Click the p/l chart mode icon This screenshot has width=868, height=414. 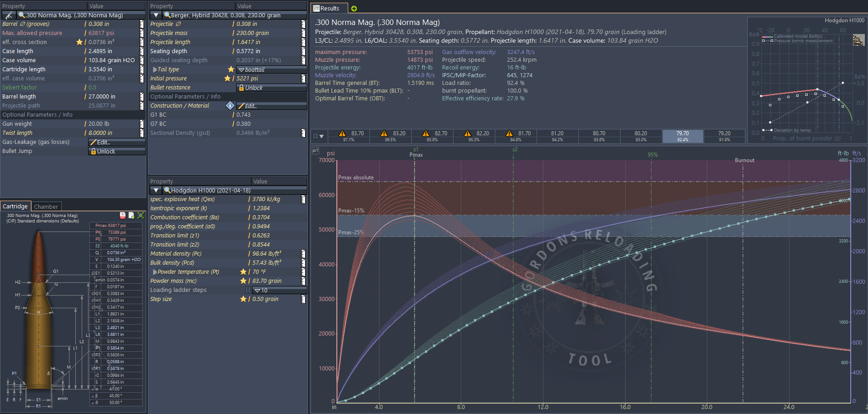click(316, 150)
